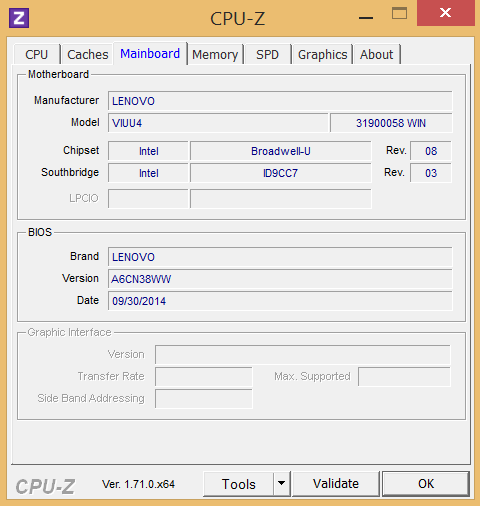Minimize the CPU-Z window
The image size is (480, 506).
coord(366,17)
